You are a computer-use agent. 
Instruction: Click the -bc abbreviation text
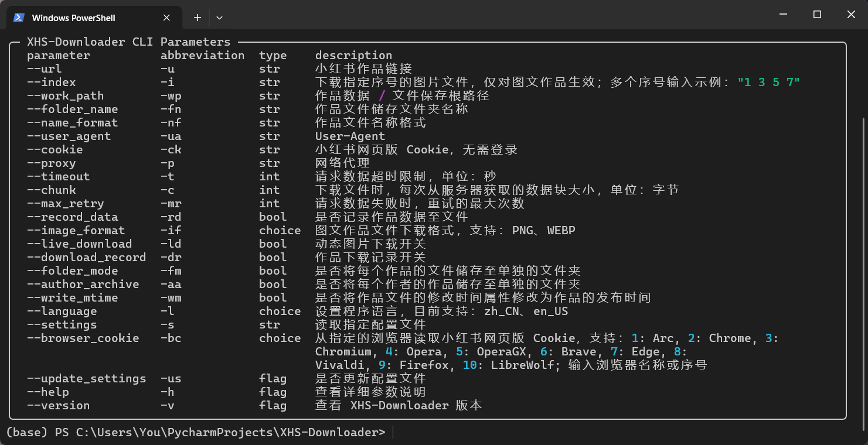click(x=171, y=338)
